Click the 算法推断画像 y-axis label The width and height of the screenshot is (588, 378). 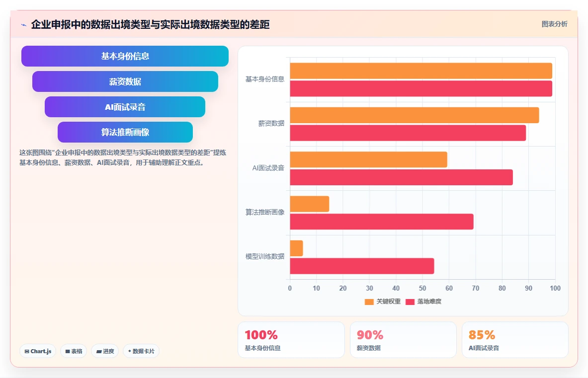pyautogui.click(x=265, y=213)
